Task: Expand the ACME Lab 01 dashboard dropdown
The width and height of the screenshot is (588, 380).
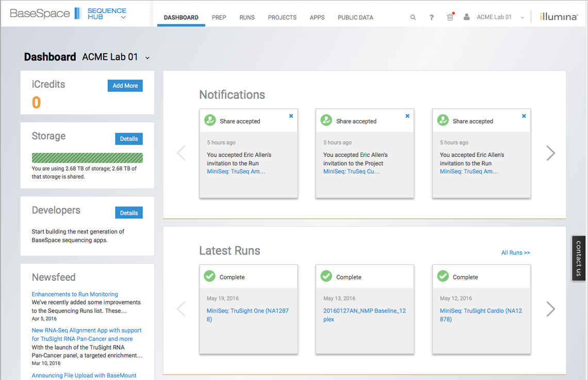Action: (148, 58)
